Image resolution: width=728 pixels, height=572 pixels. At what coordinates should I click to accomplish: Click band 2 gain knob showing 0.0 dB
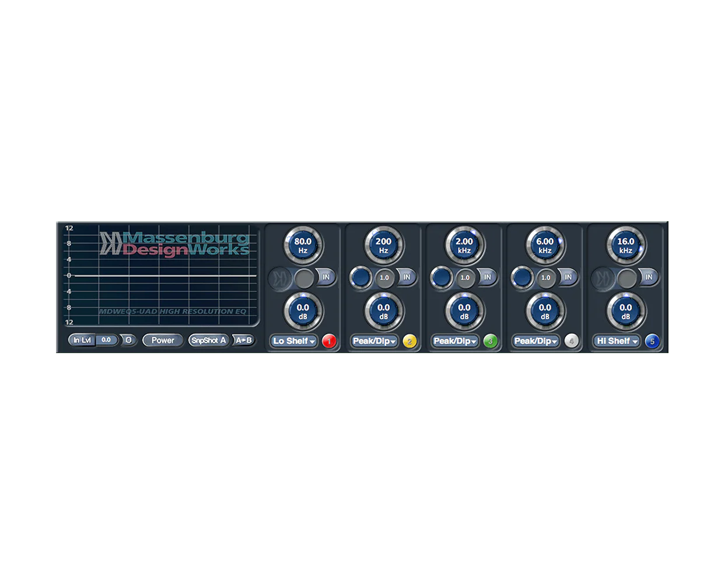click(383, 312)
